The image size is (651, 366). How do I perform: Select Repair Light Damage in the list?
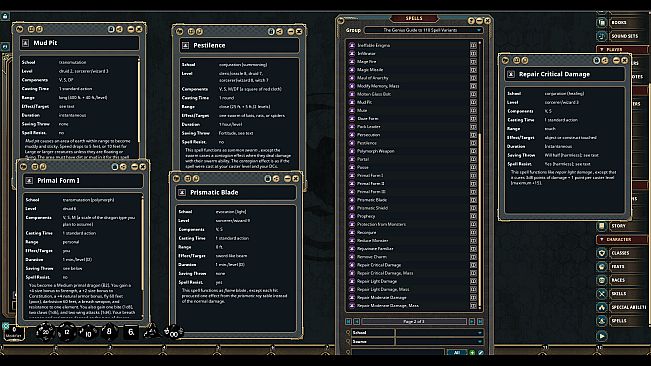(377, 281)
